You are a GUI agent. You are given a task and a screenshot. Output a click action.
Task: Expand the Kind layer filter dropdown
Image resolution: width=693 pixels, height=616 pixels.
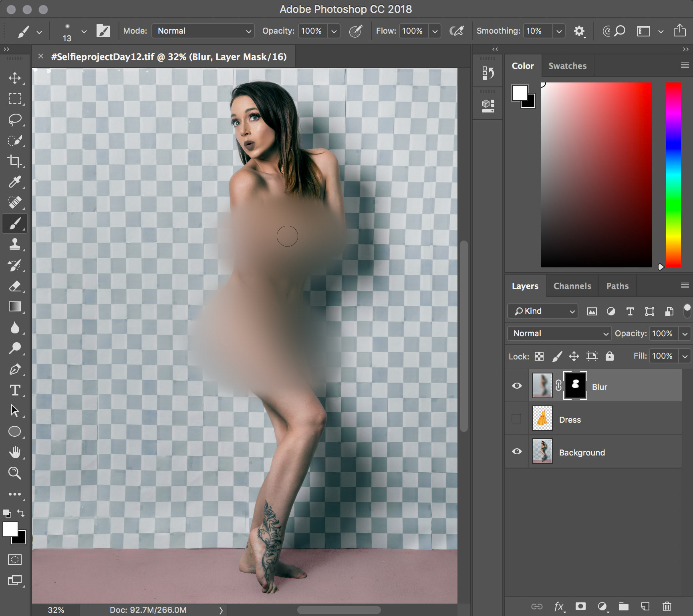point(543,311)
